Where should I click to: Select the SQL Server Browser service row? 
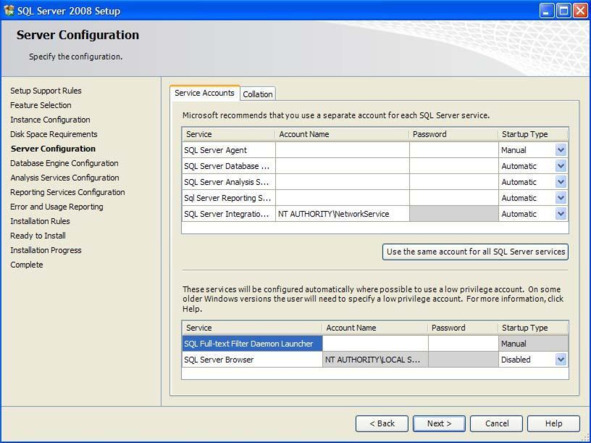[252, 360]
